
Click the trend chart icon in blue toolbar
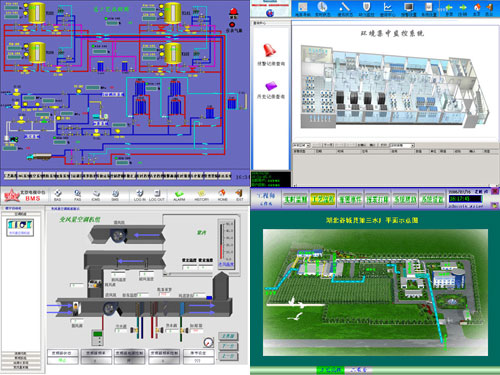[x=387, y=7]
